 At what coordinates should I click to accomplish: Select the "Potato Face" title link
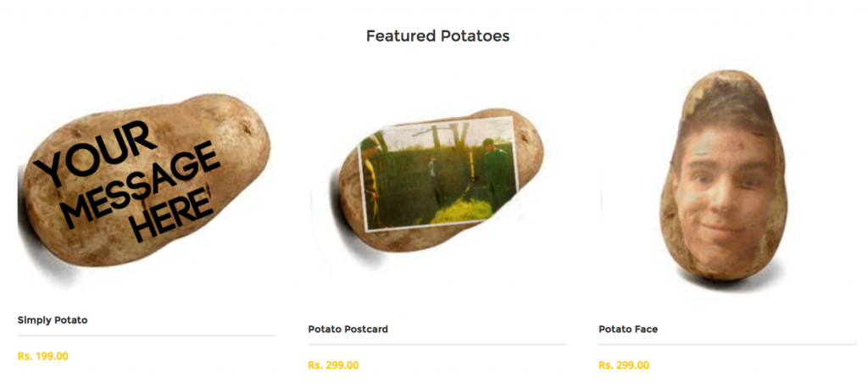tap(628, 329)
